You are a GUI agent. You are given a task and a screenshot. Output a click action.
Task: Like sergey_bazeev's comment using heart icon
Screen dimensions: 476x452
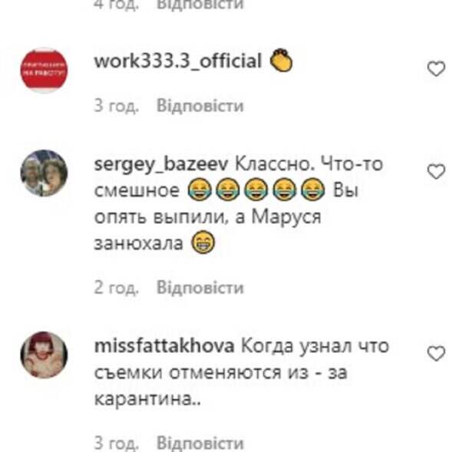436,172
